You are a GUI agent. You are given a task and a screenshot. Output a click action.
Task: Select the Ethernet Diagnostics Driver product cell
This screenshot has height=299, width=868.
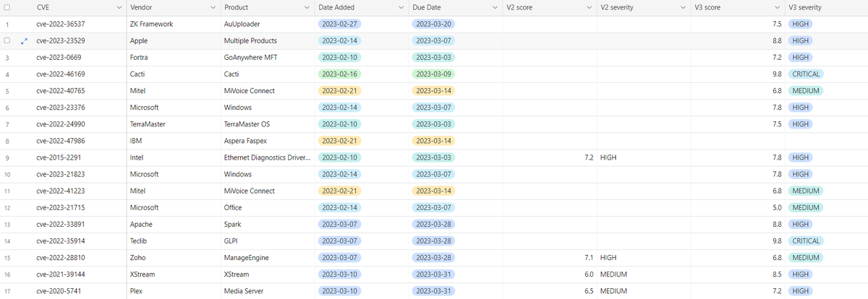[268, 157]
